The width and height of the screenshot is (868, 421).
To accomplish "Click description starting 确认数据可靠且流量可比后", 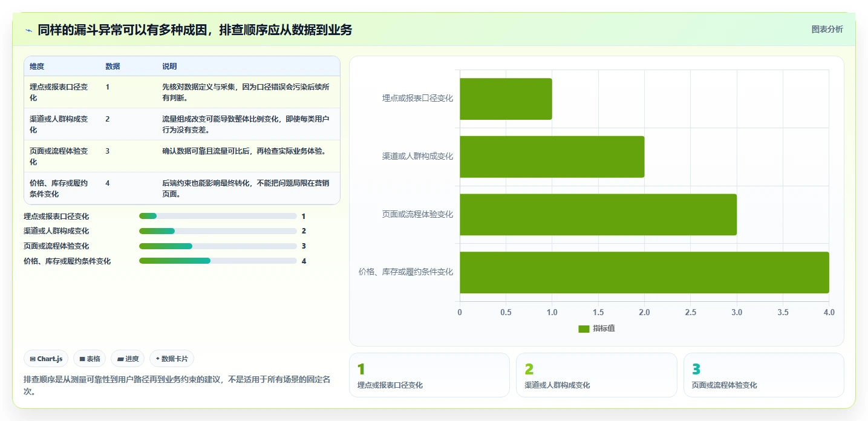I will tap(244, 151).
